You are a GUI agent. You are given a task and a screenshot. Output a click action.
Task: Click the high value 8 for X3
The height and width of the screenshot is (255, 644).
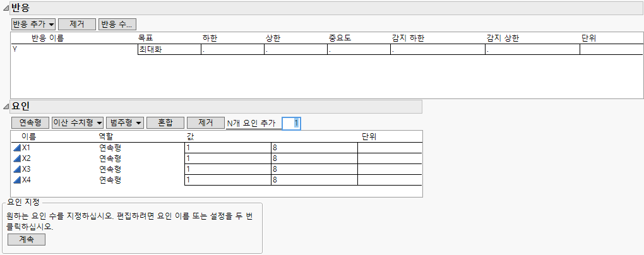point(314,169)
